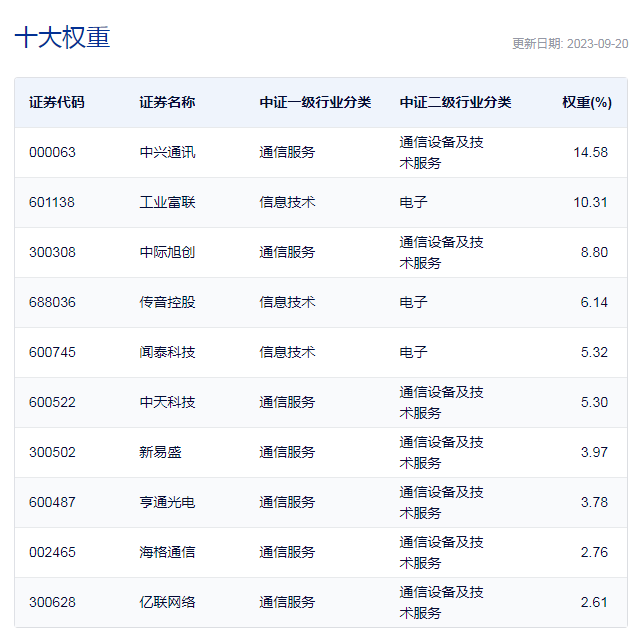Screen dimensions: 638x638
Task: Click weight value 10.31
Action: pyautogui.click(x=590, y=202)
